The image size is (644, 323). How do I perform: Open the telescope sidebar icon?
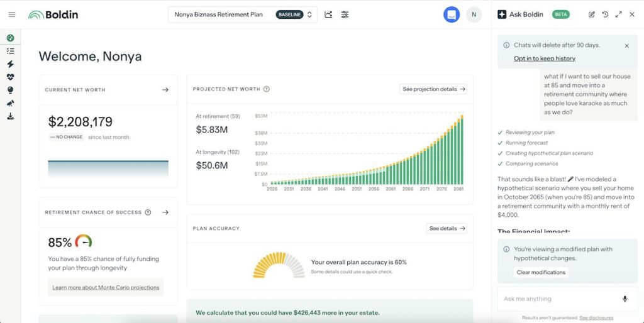[10, 104]
